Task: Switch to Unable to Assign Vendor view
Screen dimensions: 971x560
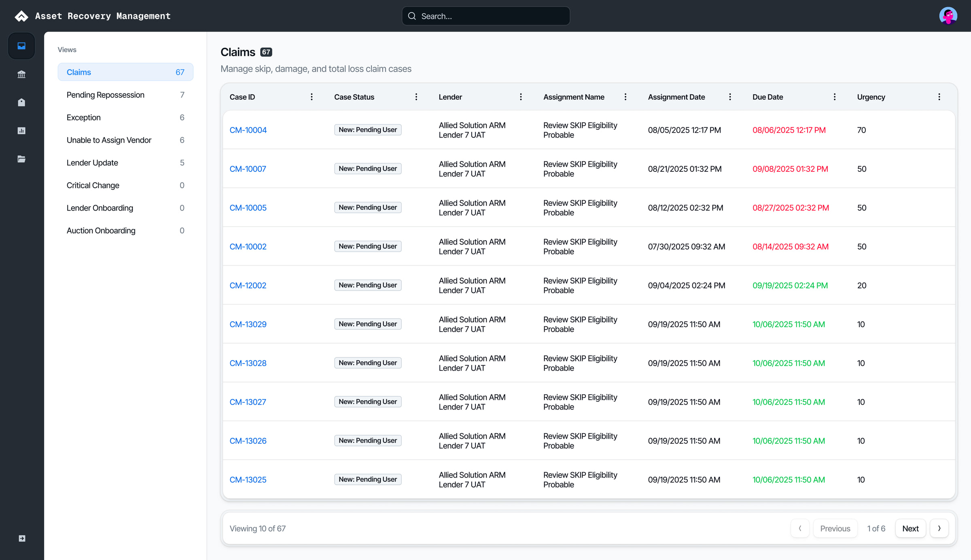Action: pyautogui.click(x=125, y=140)
